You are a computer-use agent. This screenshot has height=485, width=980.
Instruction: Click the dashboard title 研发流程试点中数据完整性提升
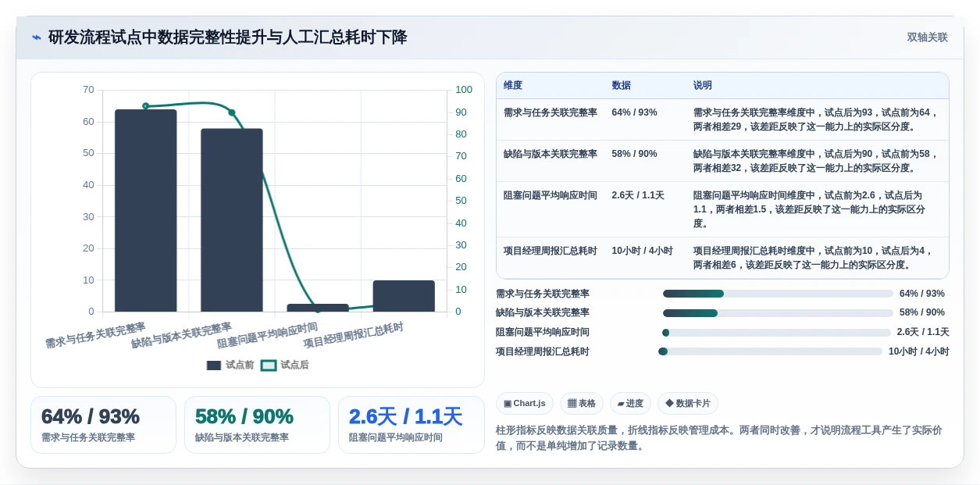227,37
